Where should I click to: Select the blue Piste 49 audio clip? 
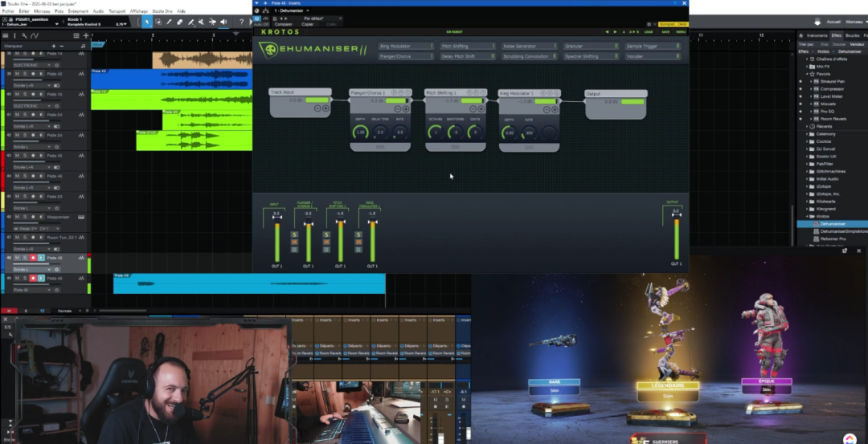pyautogui.click(x=249, y=283)
